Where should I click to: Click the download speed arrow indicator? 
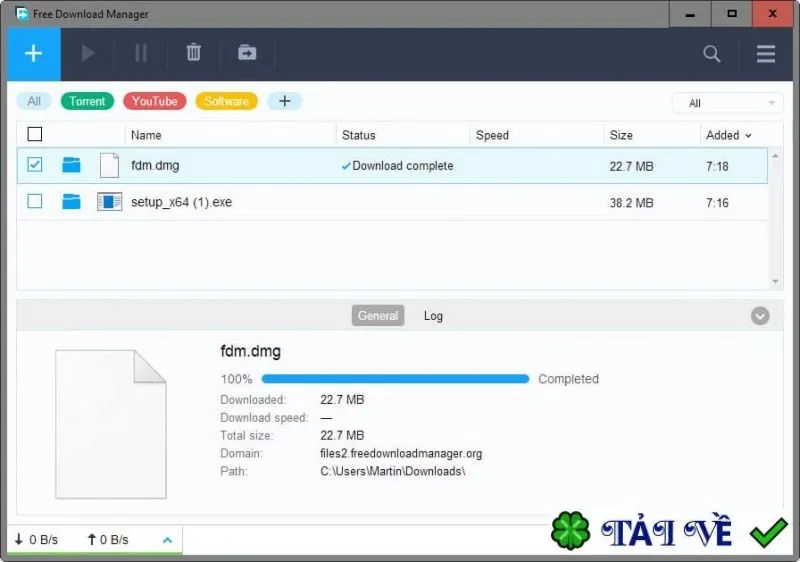[19, 539]
